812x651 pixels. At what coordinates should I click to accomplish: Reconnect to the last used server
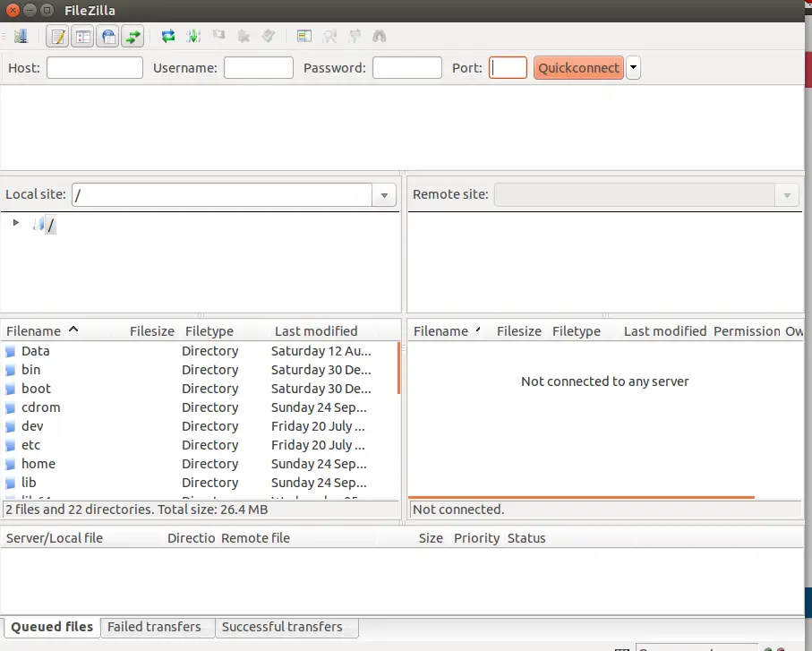coord(269,36)
